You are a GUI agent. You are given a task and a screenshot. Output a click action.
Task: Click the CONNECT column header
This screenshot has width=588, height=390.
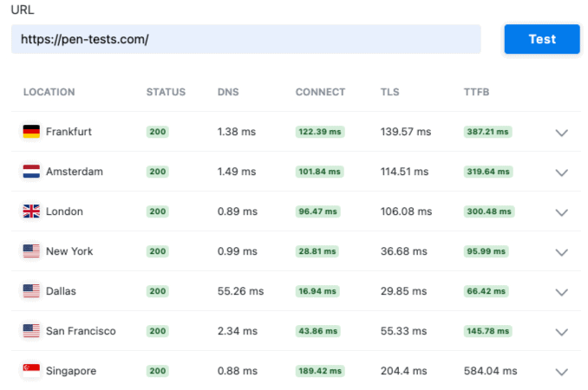click(x=320, y=92)
